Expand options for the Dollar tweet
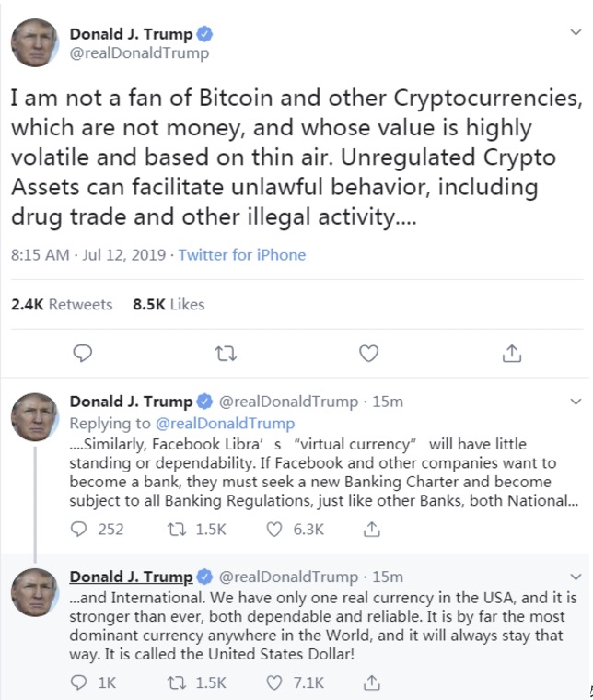This screenshot has width=593, height=700. [576, 577]
